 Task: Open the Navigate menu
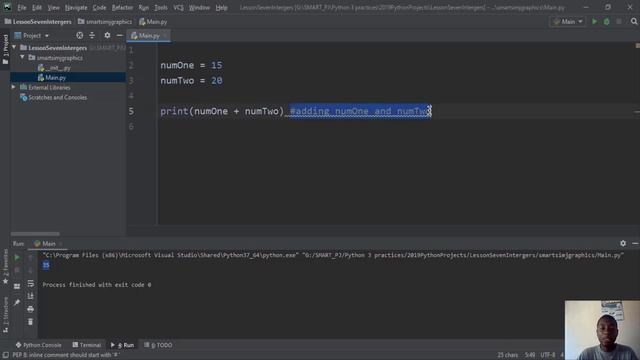pos(76,8)
